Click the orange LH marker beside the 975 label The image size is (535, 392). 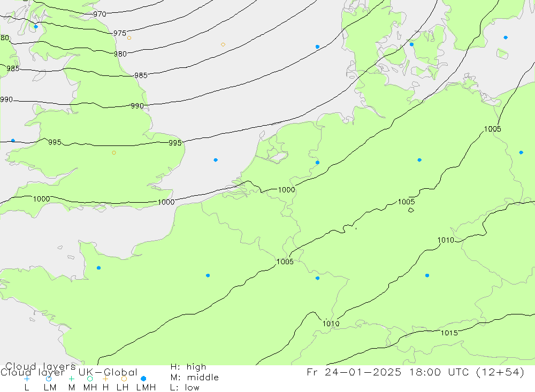(129, 38)
